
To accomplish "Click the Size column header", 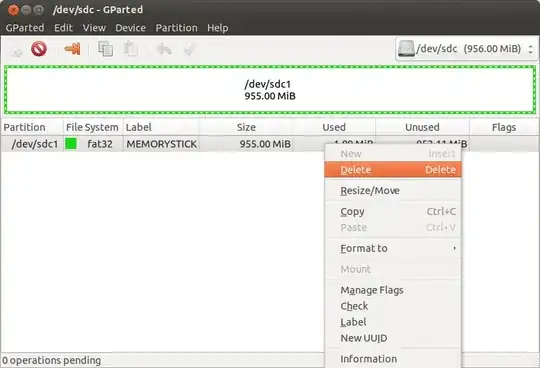I will (x=246, y=127).
